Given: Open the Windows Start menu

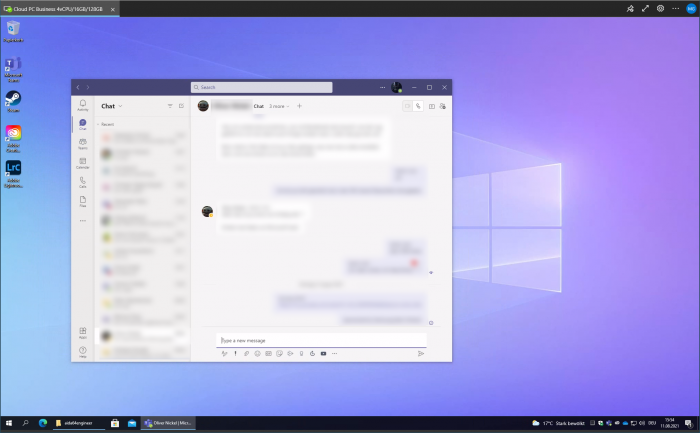Looking at the screenshot, I should pyautogui.click(x=8, y=423).
